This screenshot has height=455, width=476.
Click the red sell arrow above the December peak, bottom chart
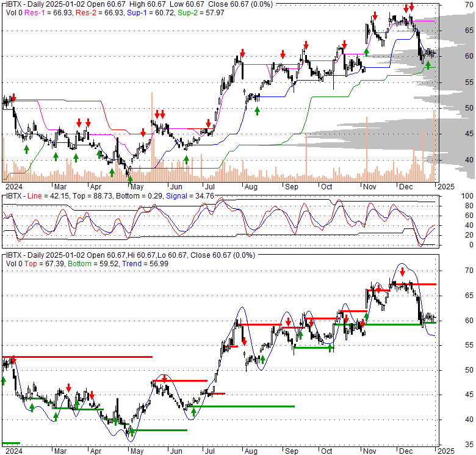click(402, 272)
